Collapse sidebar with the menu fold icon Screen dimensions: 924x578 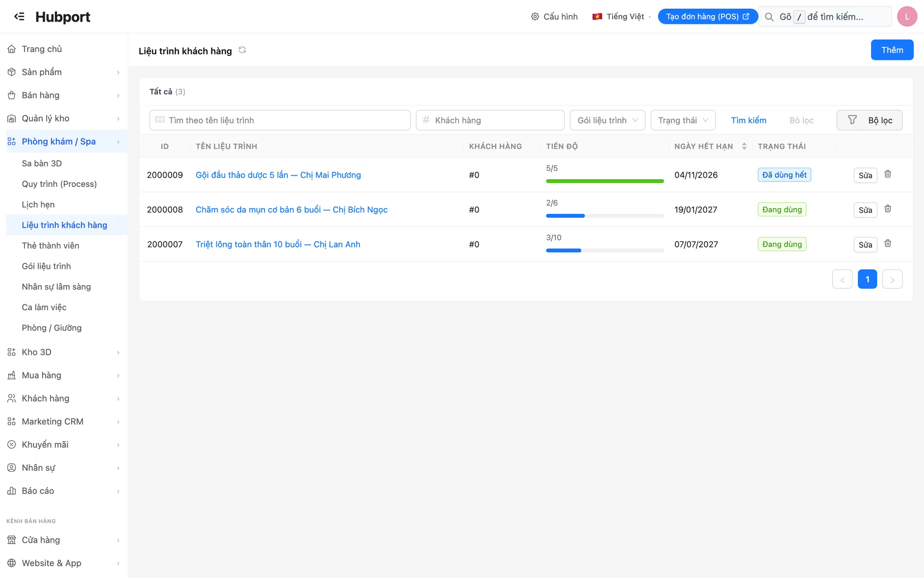coord(19,17)
